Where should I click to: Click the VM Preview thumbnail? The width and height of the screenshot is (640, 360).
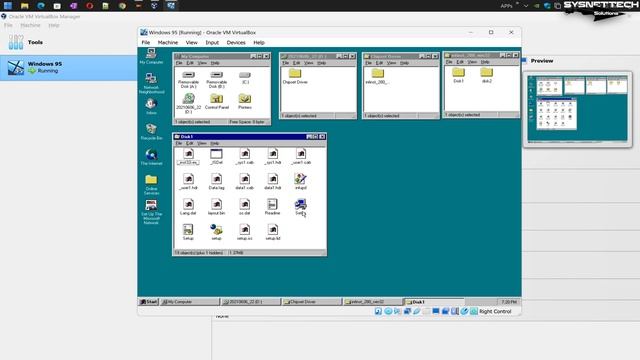[x=578, y=109]
